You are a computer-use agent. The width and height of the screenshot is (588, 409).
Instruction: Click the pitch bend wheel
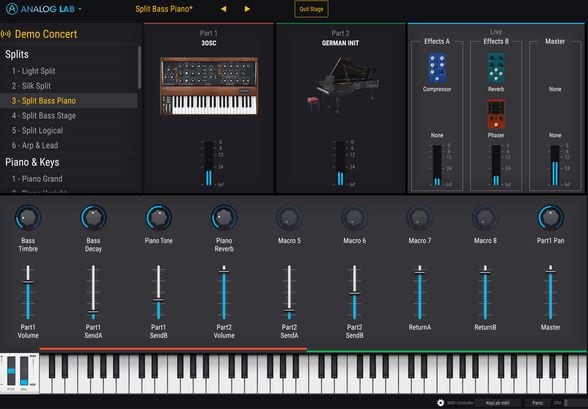pos(11,370)
